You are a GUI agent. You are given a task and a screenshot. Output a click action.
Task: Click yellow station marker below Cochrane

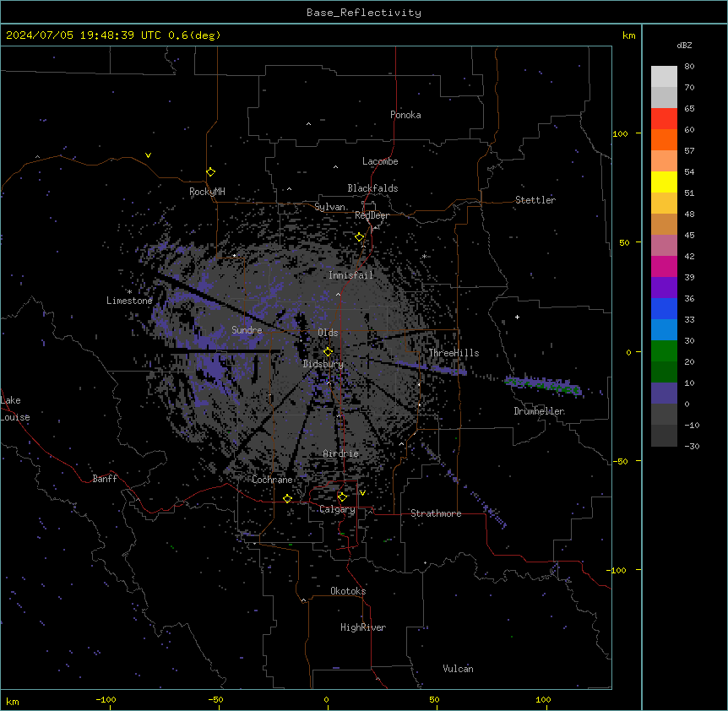(x=287, y=498)
